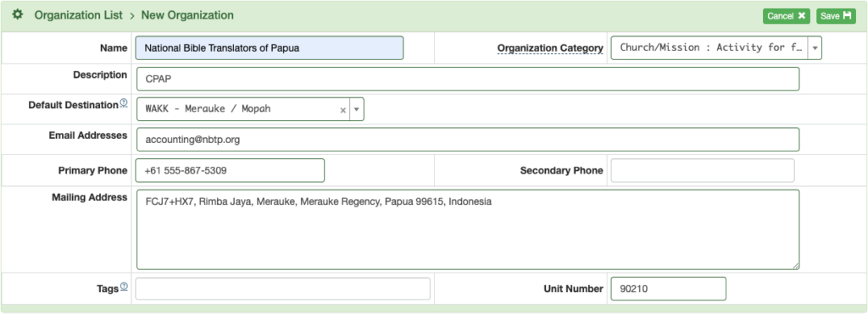868x314 pixels.
Task: Click into the Description field
Action: tap(468, 79)
